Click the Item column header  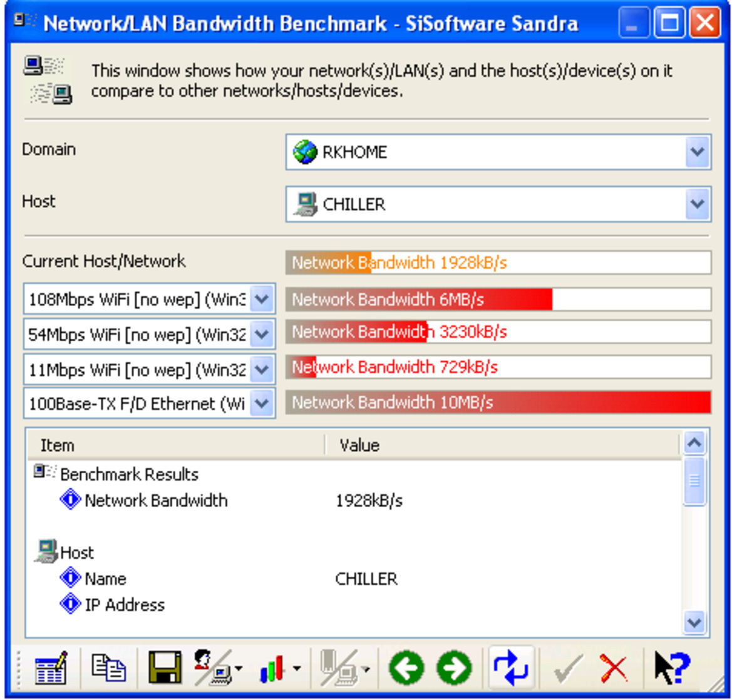[x=176, y=445]
